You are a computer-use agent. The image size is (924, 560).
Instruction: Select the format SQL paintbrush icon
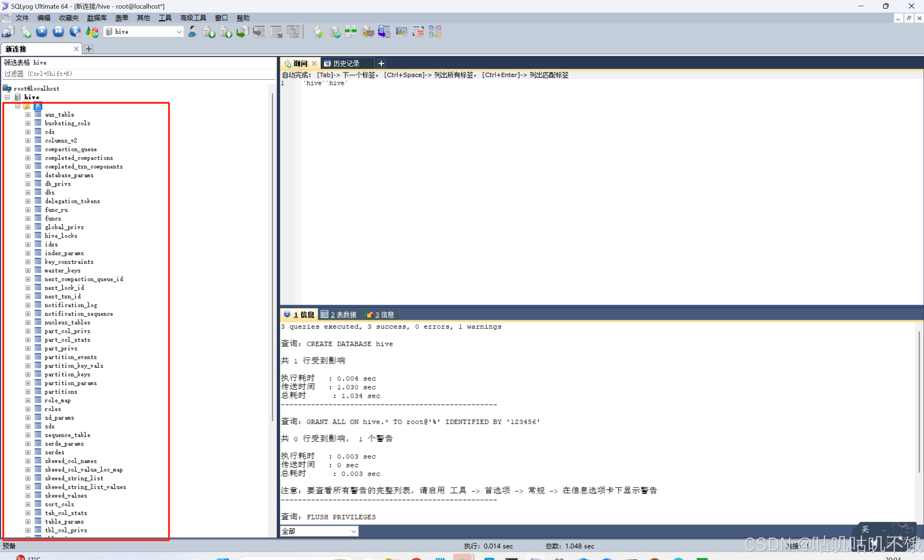pyautogui.click(x=318, y=31)
